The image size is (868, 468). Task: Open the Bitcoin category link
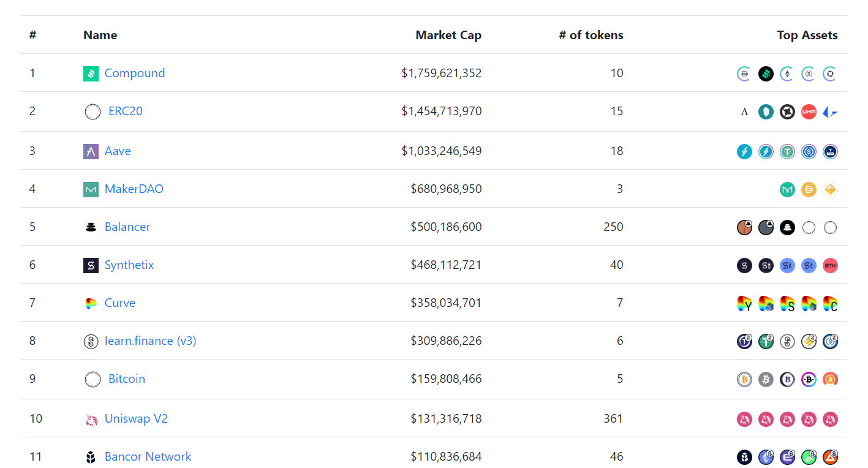(x=127, y=379)
